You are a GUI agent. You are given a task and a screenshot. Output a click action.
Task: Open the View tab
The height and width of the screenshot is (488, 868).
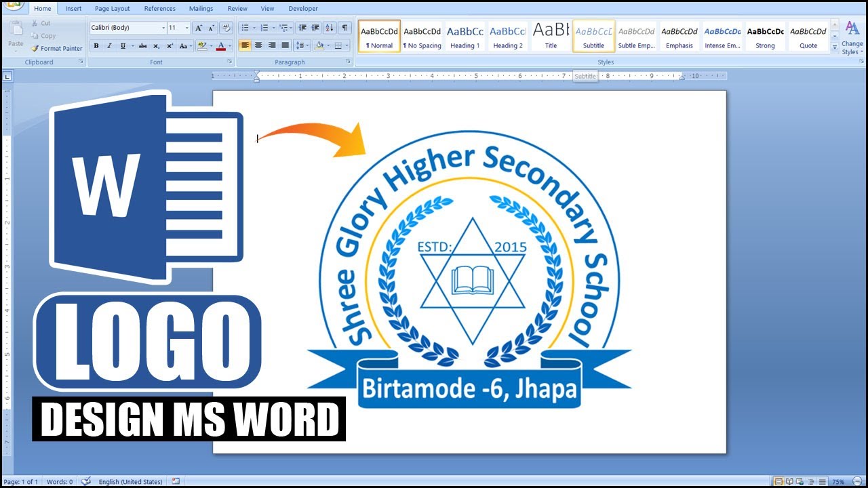(268, 9)
